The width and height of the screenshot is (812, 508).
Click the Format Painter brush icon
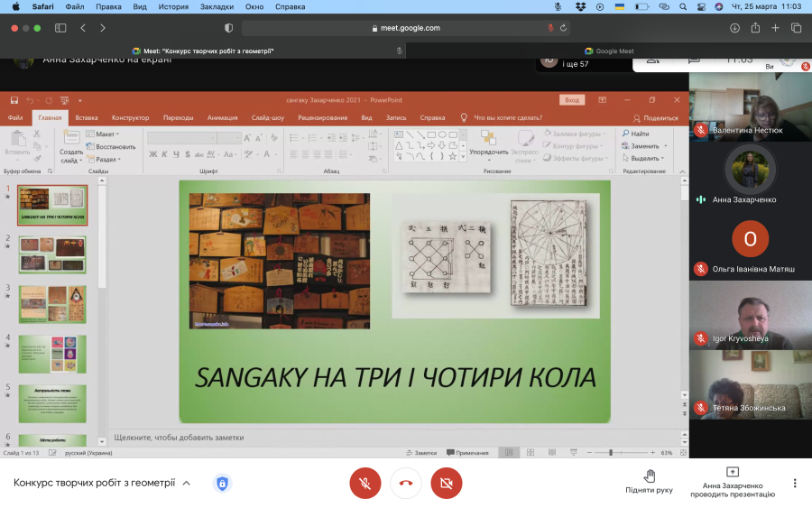coord(37,159)
